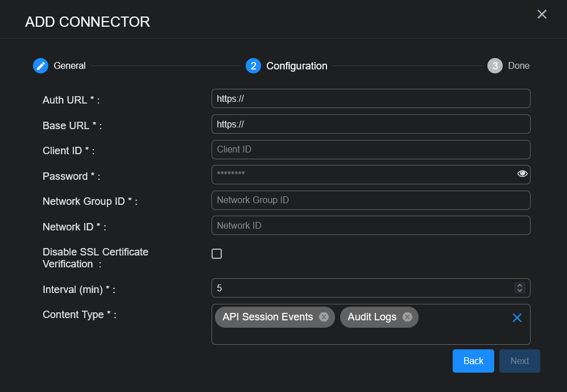The height and width of the screenshot is (392, 567).
Task: Click into the Network Group ID field
Action: [x=370, y=200]
